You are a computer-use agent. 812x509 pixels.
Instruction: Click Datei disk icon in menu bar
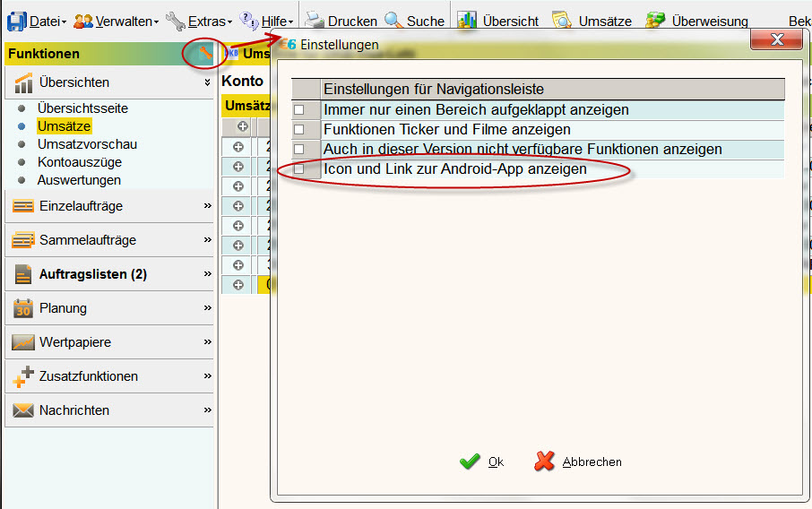[x=16, y=22]
